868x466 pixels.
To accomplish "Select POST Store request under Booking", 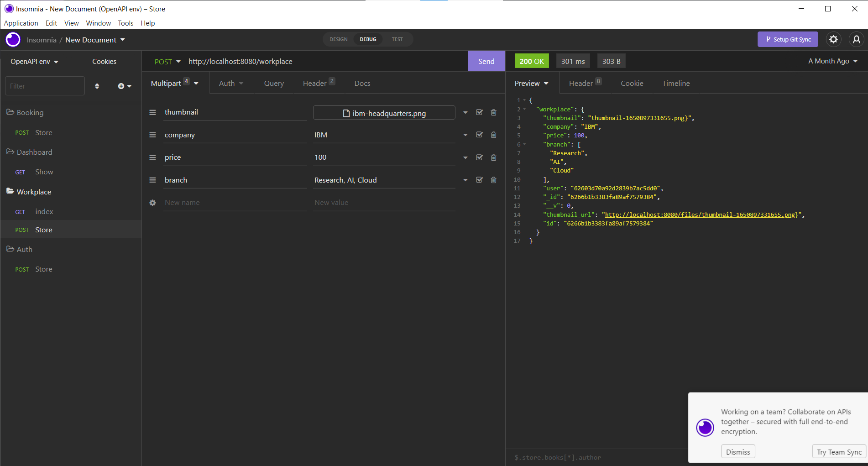I will pos(71,132).
